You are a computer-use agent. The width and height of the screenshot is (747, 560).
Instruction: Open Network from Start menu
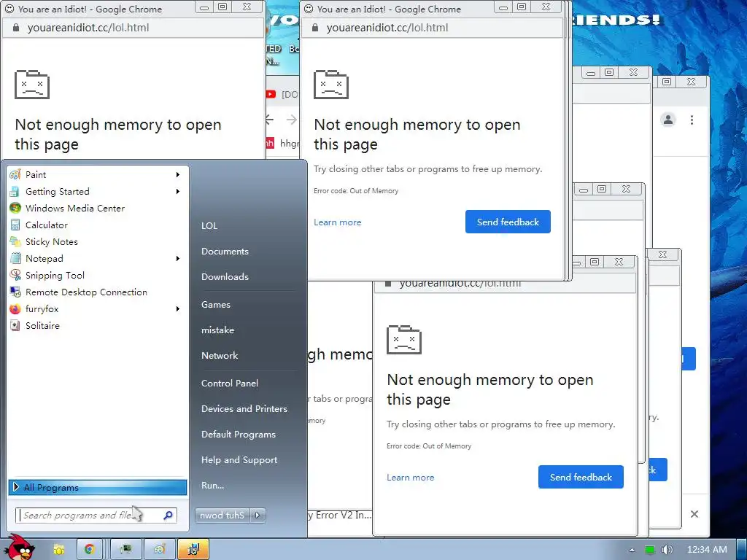point(220,355)
